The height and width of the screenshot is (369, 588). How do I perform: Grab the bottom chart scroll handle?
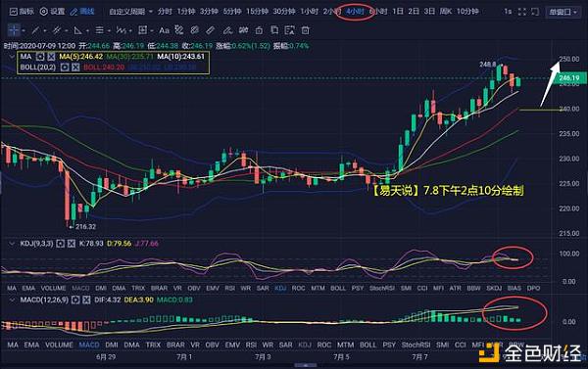[305, 365]
